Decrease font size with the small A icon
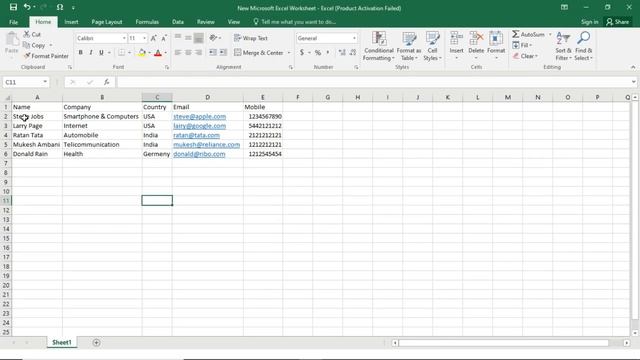The image size is (640, 360). (x=164, y=38)
